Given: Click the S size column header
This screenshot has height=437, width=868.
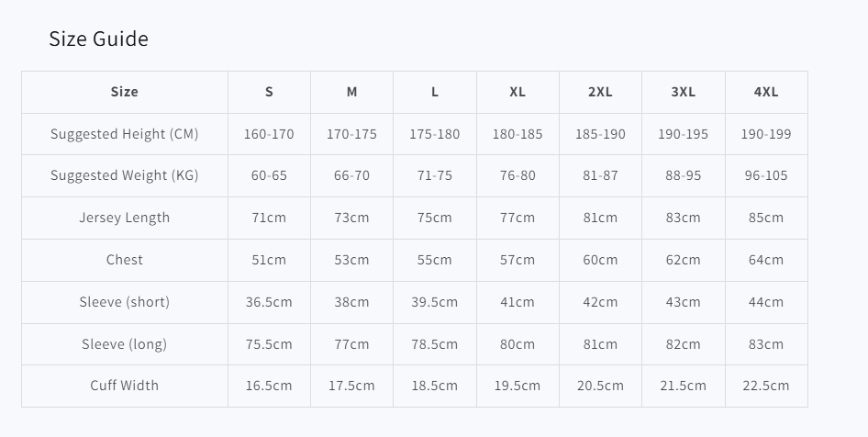Looking at the screenshot, I should click(x=269, y=92).
